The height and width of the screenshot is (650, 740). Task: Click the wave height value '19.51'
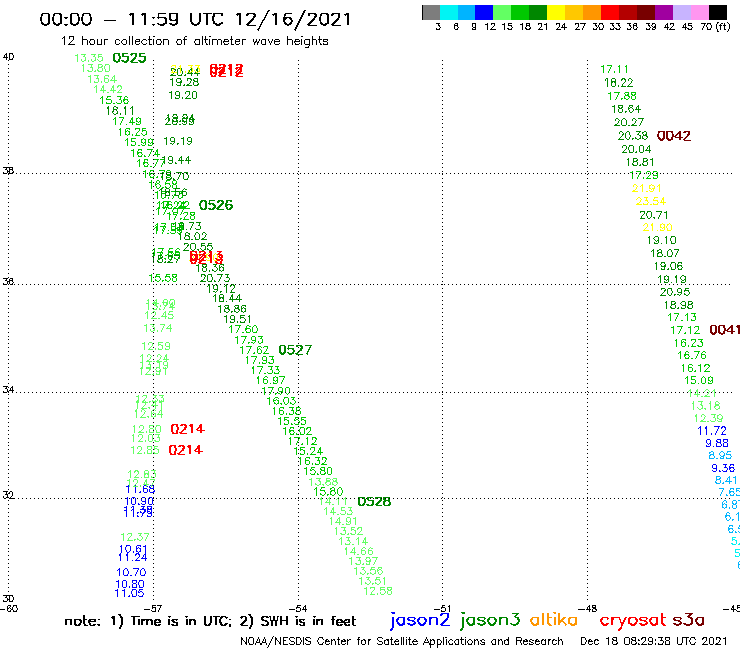237,320
